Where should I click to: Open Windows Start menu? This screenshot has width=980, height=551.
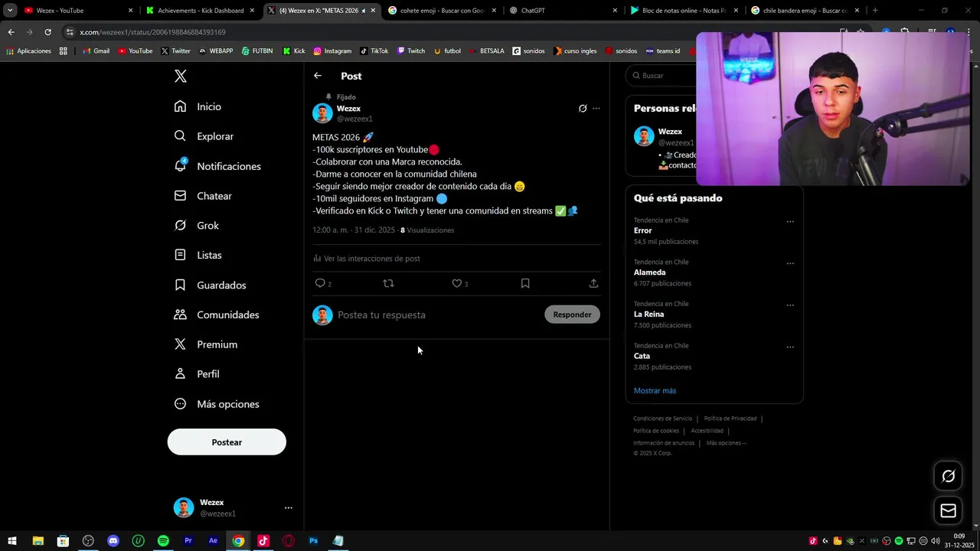click(12, 541)
